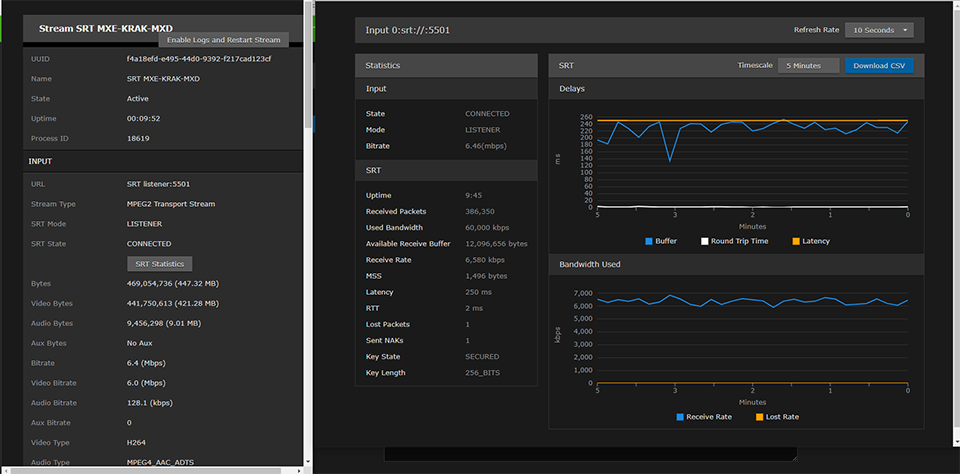Open the SRT Statistics button

(160, 264)
